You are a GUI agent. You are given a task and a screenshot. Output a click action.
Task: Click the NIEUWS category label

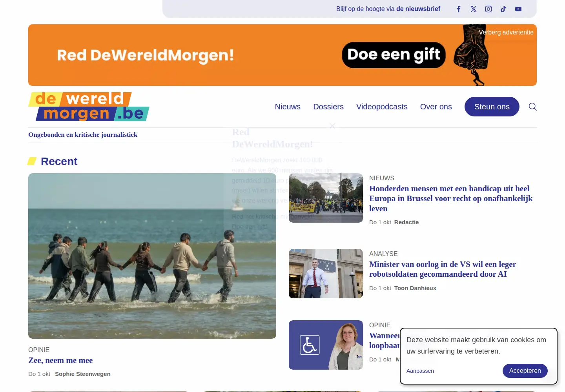(382, 178)
